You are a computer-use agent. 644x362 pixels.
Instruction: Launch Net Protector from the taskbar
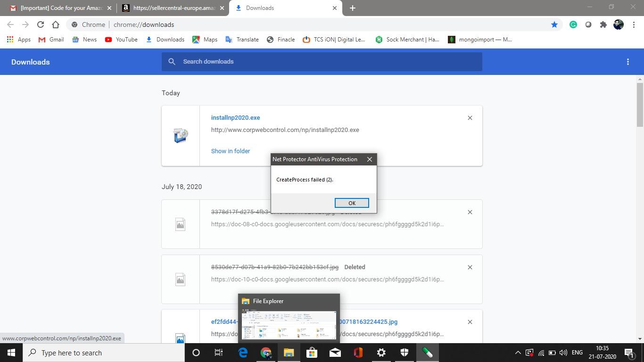427,353
